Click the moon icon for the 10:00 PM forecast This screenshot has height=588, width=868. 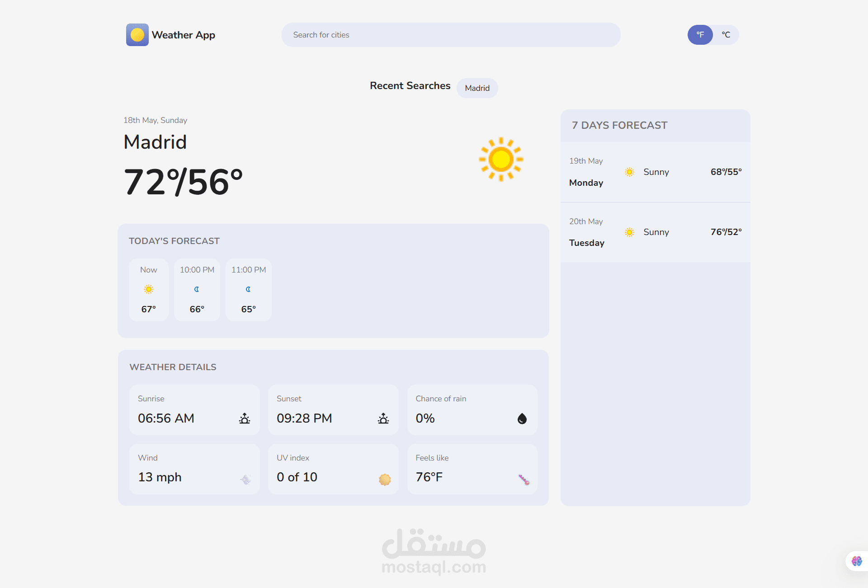[x=197, y=289]
